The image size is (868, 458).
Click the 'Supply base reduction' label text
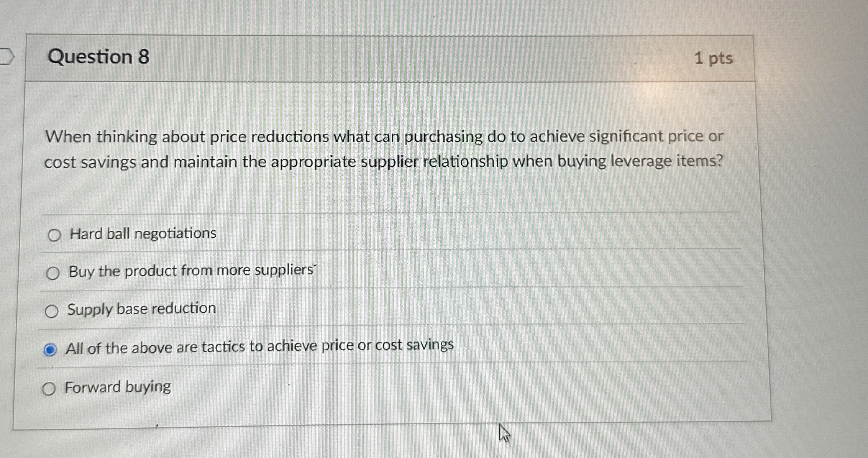coord(141,309)
